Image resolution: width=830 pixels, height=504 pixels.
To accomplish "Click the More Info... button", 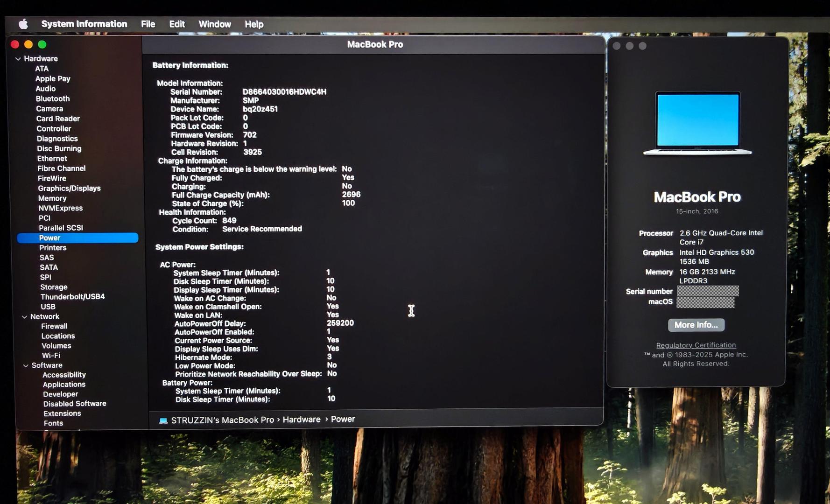I will [x=696, y=325].
